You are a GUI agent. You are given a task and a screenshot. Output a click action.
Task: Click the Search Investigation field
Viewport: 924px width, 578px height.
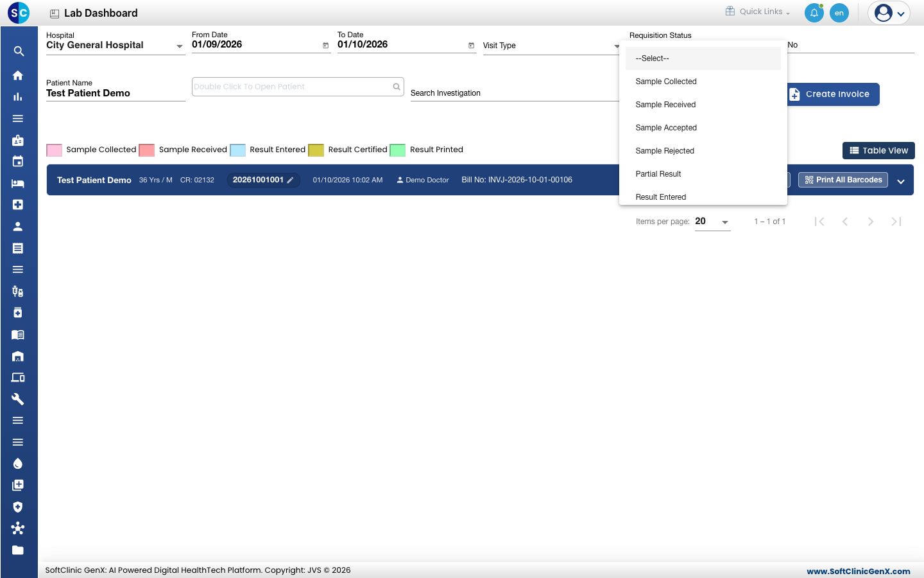coord(515,93)
